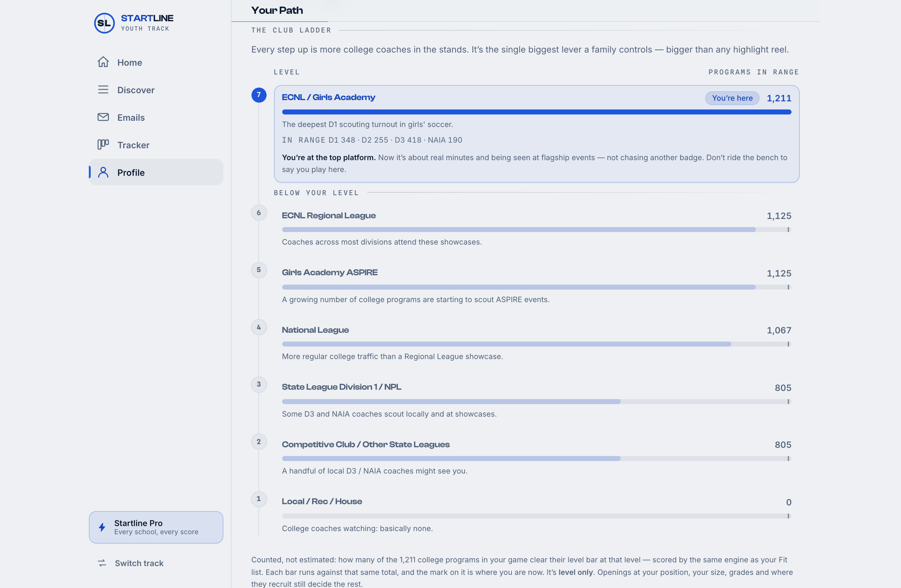The image size is (901, 588).
Task: Click the 'D1 348 · D2 255 · D3 418 · NAIA 190' breakdown
Action: click(x=395, y=140)
